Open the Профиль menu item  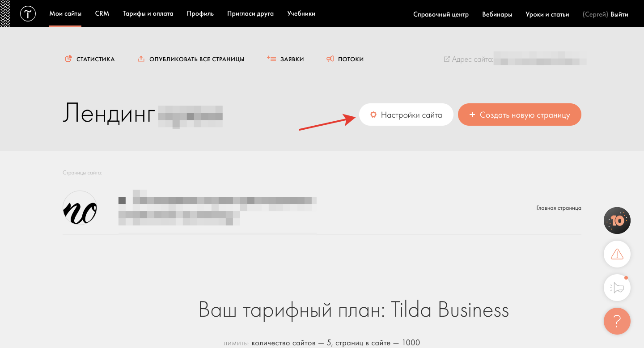(200, 14)
